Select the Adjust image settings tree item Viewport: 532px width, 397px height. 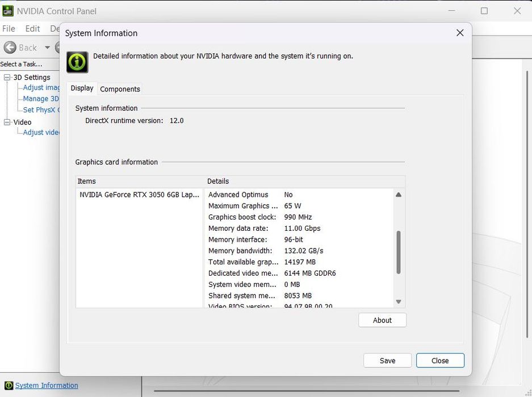coord(41,87)
